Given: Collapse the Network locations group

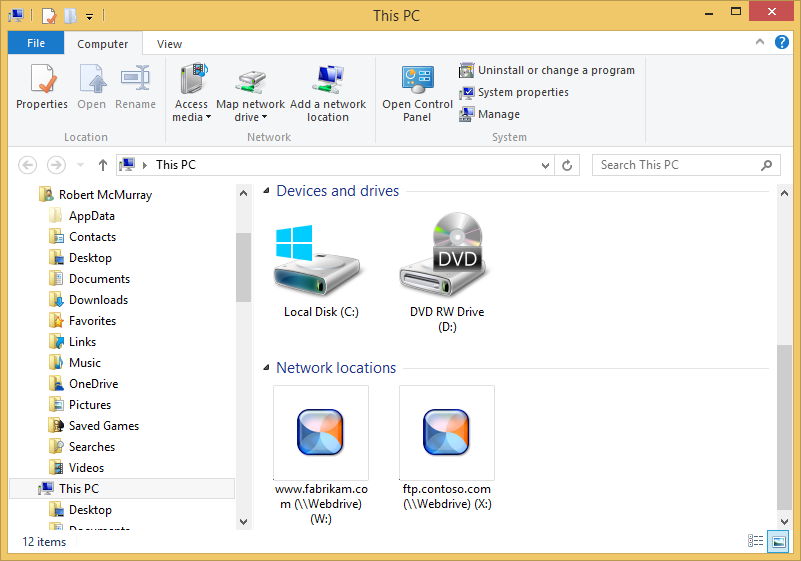Looking at the screenshot, I should click(266, 368).
